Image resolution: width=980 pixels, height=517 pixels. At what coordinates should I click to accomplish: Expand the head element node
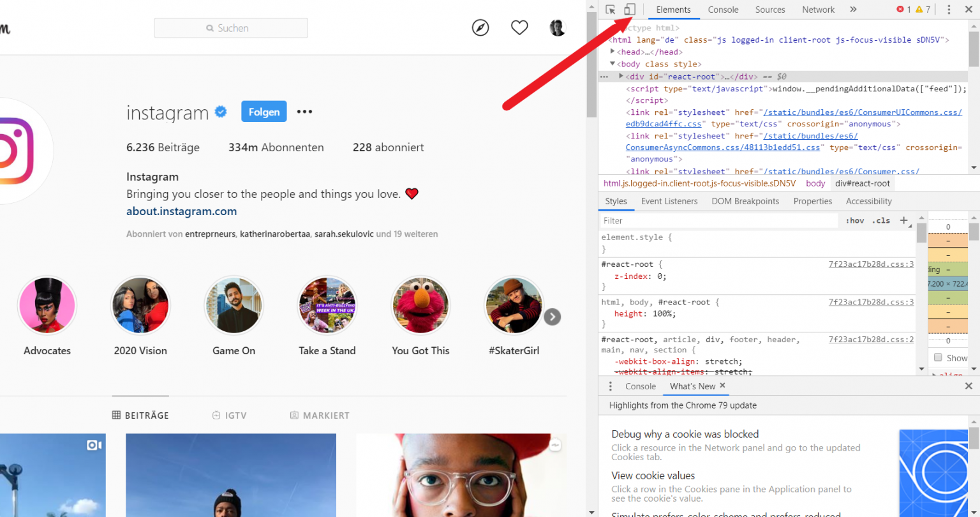pos(613,52)
